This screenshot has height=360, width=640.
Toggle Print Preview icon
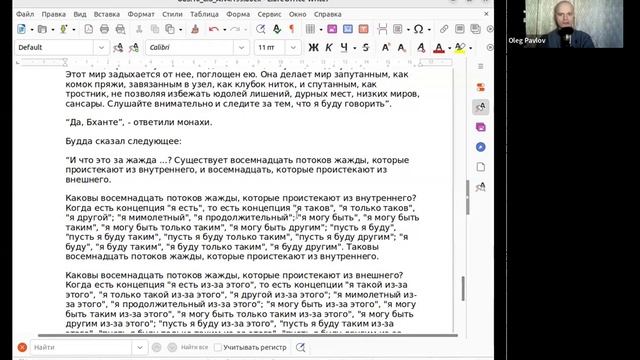click(x=120, y=29)
